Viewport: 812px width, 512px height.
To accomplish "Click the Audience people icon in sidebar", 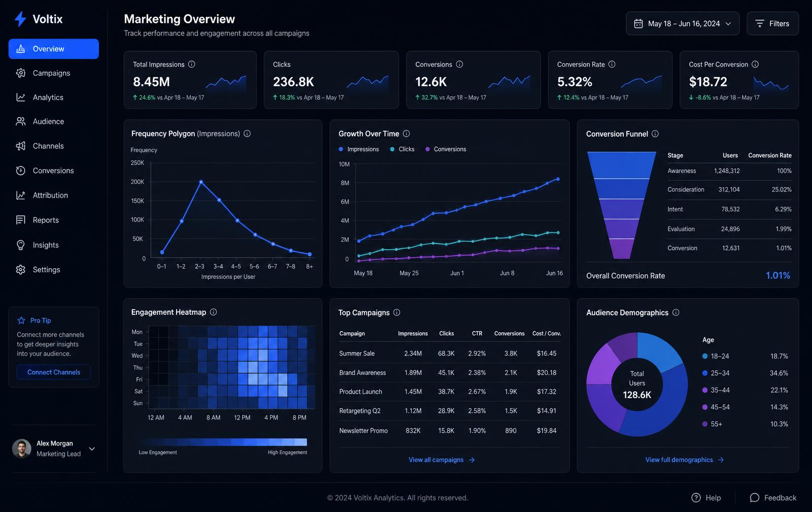I will [x=20, y=121].
